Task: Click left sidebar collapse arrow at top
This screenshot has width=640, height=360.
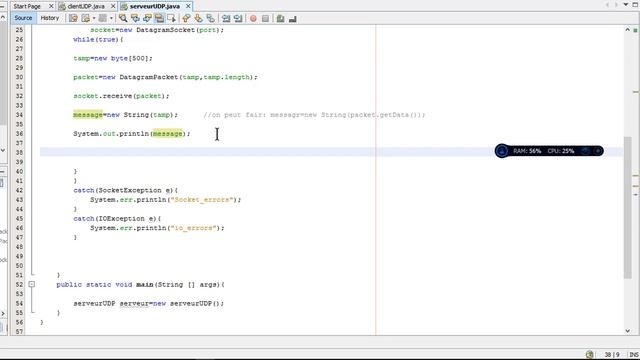Action: (3, 17)
